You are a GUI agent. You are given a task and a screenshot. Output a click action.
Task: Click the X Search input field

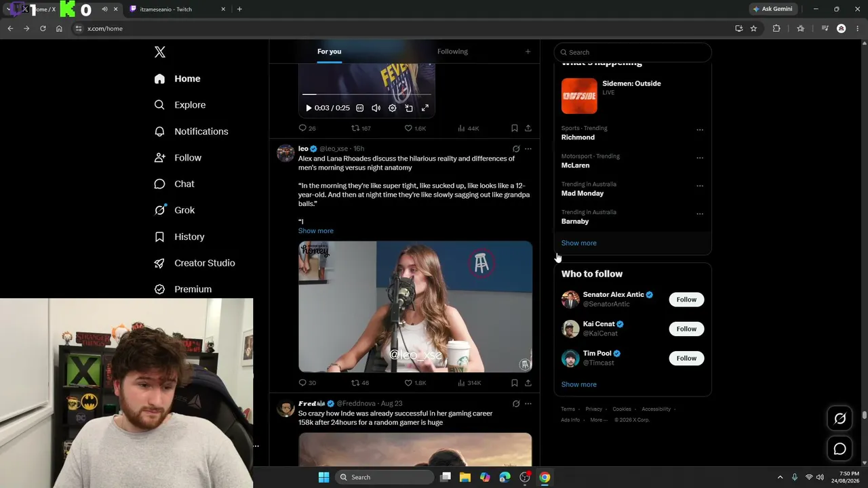coord(633,52)
